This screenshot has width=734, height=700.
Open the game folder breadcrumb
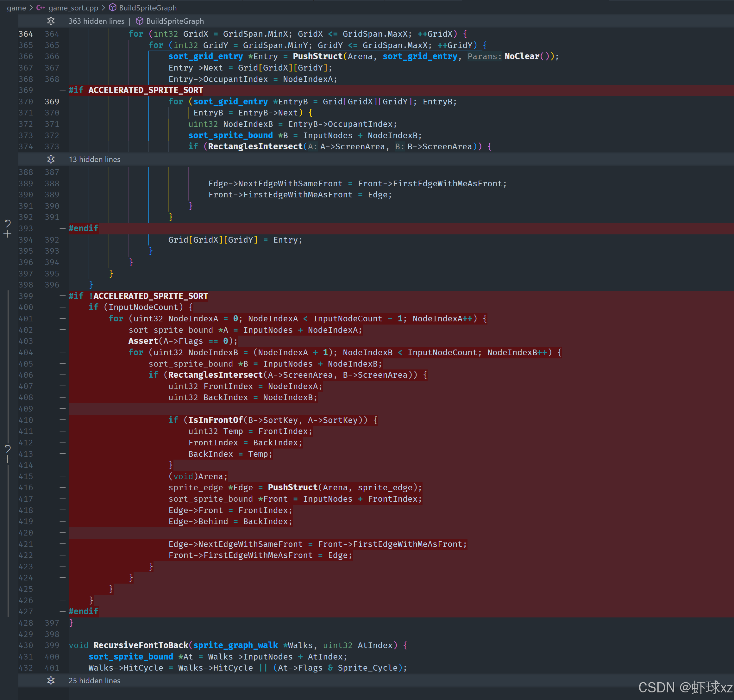16,8
